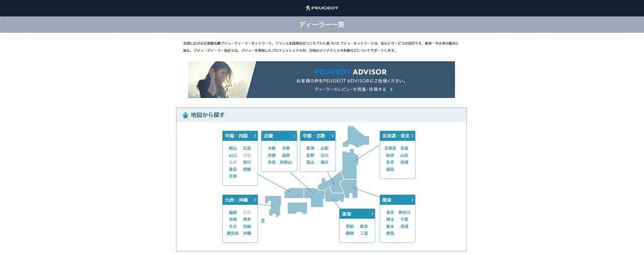Click the house icon beside 地図から探す

(185, 115)
